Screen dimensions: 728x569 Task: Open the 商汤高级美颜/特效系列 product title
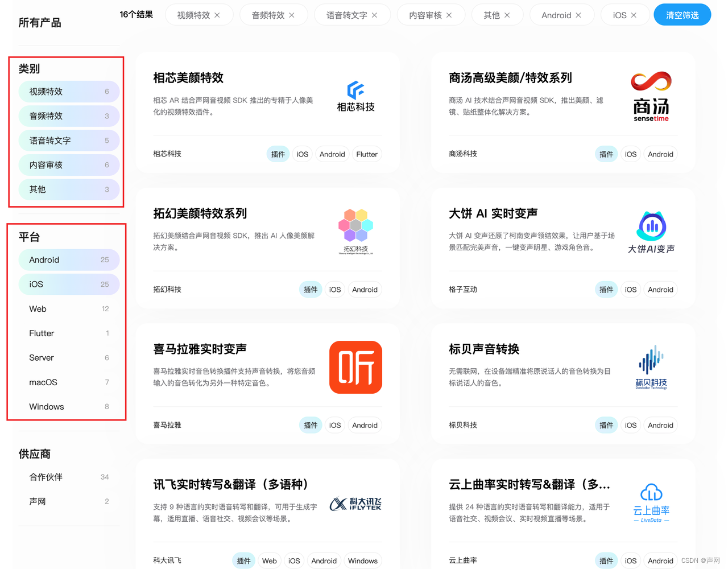[x=510, y=78]
